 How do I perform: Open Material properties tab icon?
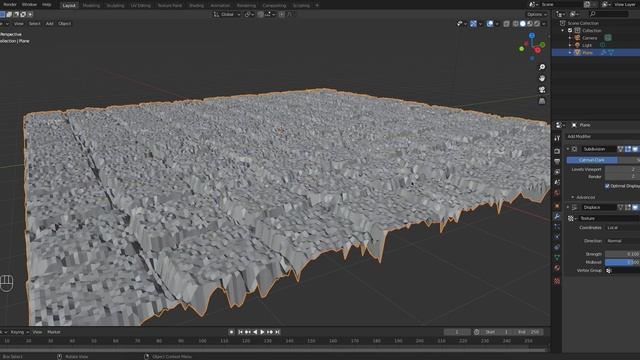(x=557, y=268)
